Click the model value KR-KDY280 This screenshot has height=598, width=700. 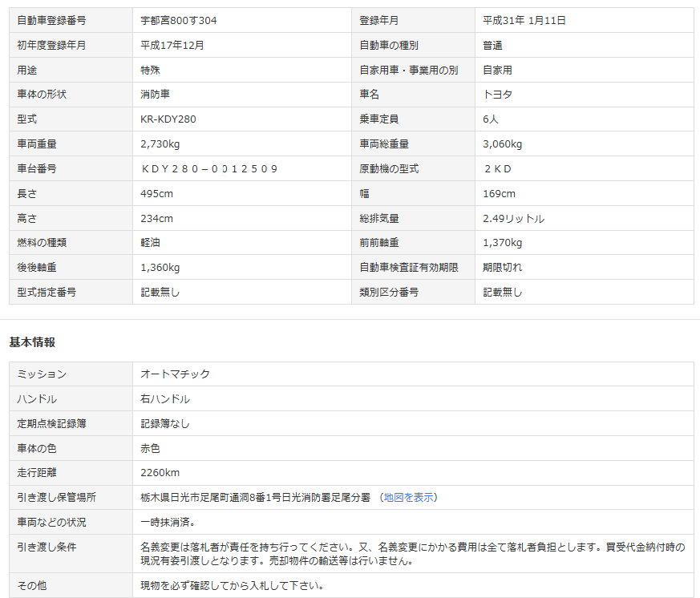(x=168, y=119)
